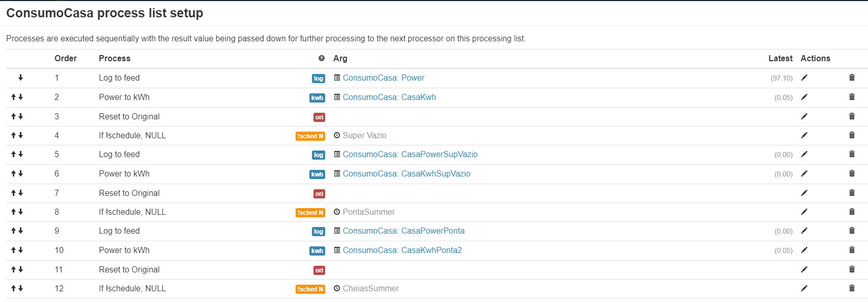Move the order 11 "Reset to Original" up
868x302 pixels.
13,269
